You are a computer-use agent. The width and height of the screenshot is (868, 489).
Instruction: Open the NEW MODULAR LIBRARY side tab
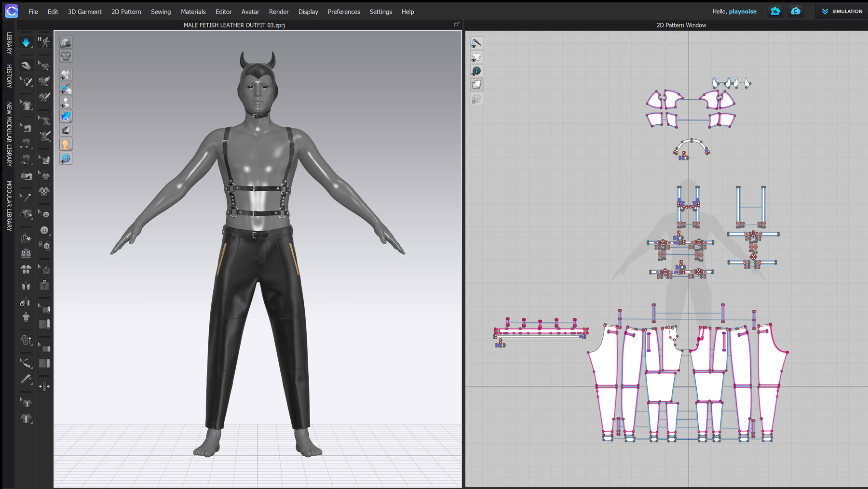9,134
